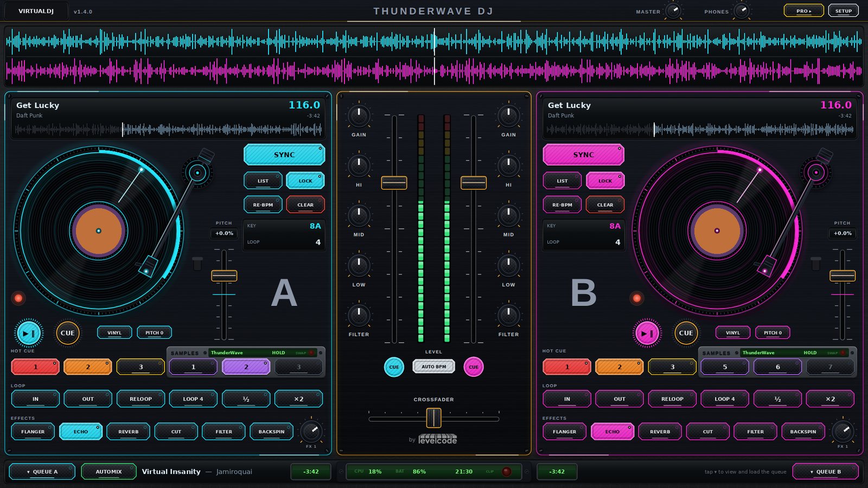Click deck B CLEAR button
The image size is (868, 488).
click(605, 204)
